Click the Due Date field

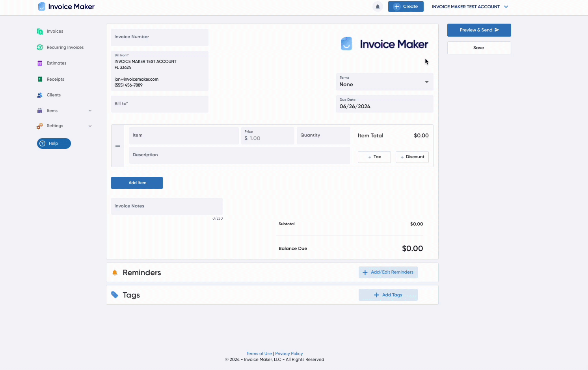click(385, 104)
